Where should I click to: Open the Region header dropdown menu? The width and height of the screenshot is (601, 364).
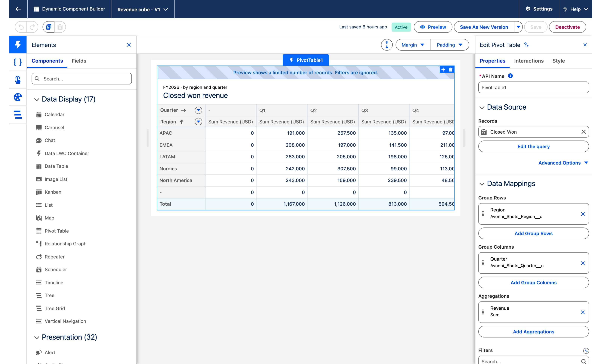click(x=198, y=122)
